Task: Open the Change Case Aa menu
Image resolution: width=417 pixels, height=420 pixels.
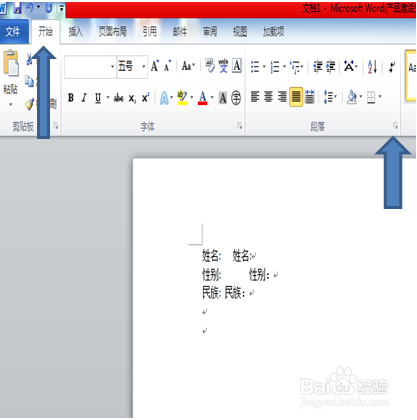Action: [188, 66]
